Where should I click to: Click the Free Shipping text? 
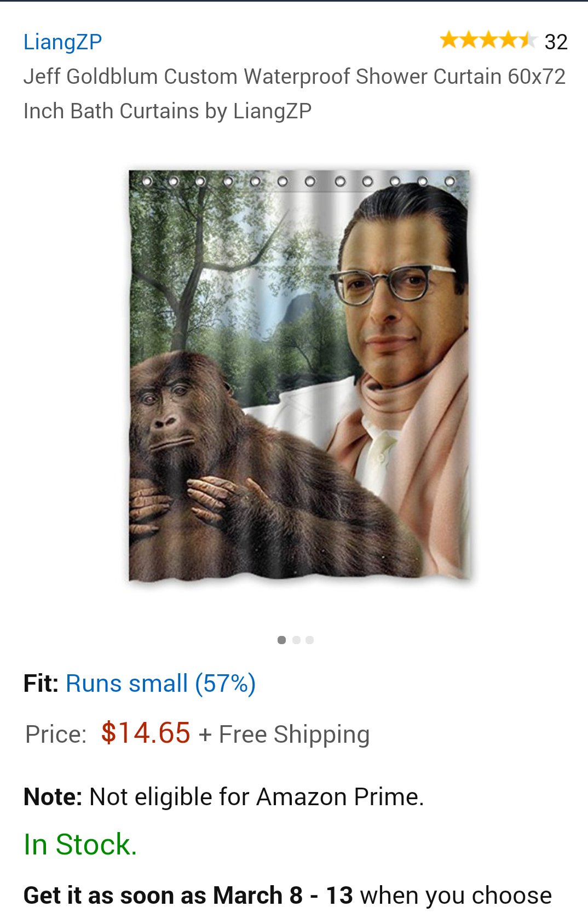[x=294, y=735]
